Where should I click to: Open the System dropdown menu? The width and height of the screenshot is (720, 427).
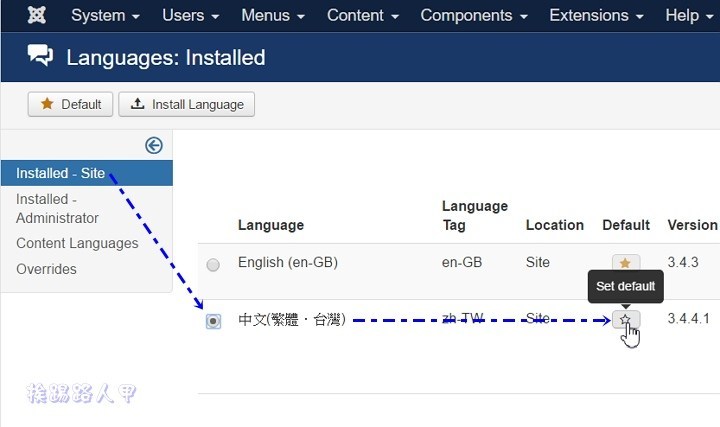tap(105, 15)
